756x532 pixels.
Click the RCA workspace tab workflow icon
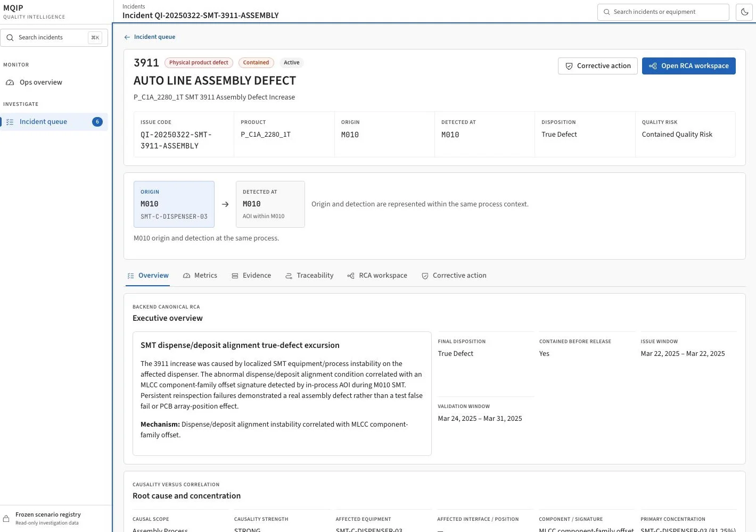351,276
